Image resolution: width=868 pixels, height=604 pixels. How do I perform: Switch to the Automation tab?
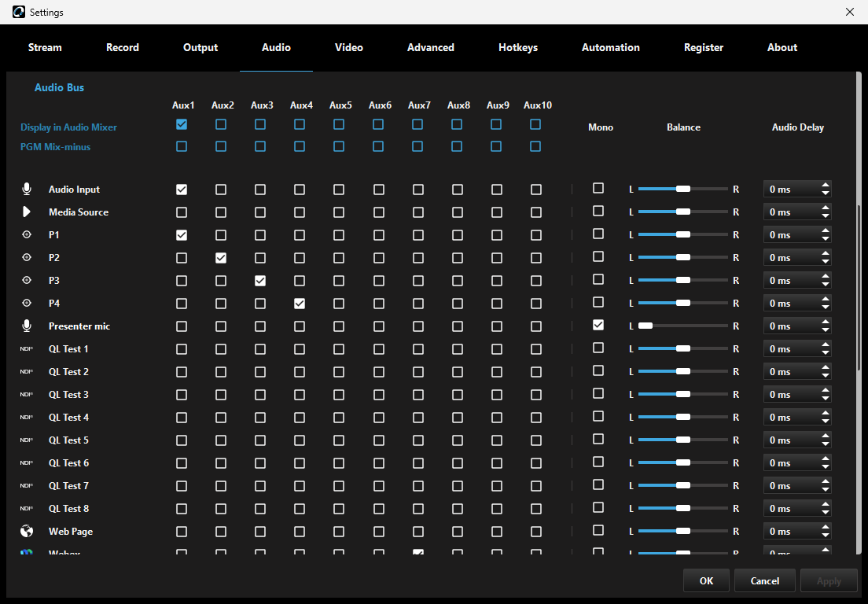(x=611, y=48)
